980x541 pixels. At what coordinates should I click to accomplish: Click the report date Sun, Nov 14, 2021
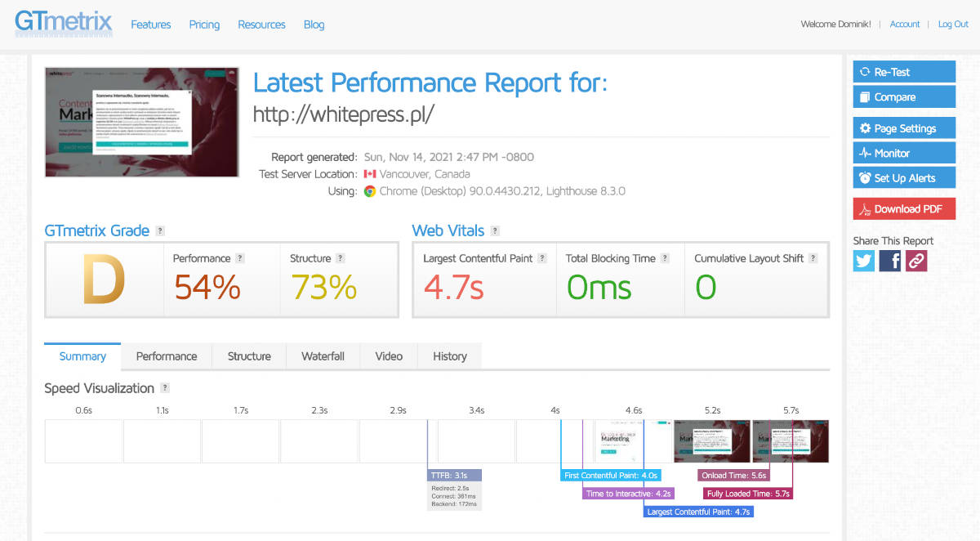click(449, 157)
